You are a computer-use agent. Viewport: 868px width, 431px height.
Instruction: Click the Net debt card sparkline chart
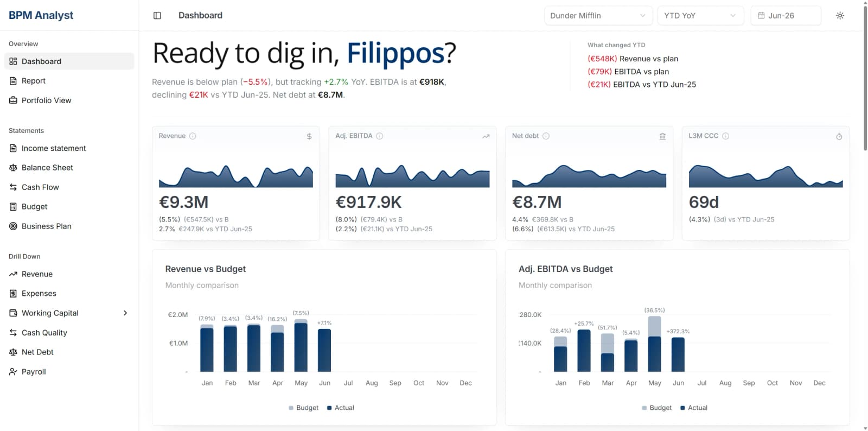pos(589,176)
